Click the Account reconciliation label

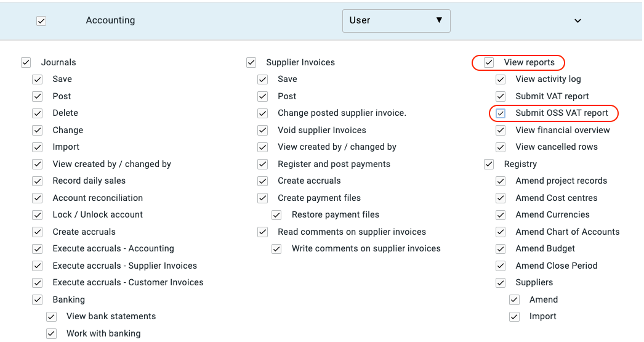(97, 198)
